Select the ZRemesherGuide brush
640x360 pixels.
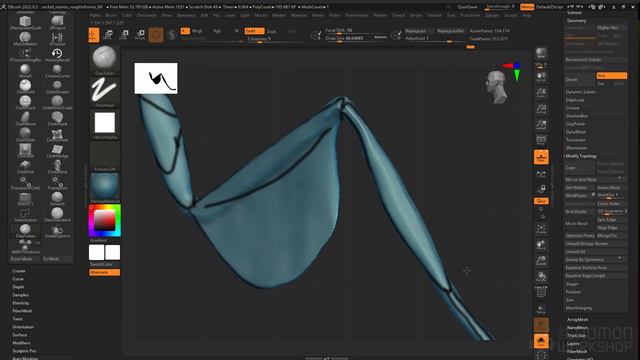[25, 23]
